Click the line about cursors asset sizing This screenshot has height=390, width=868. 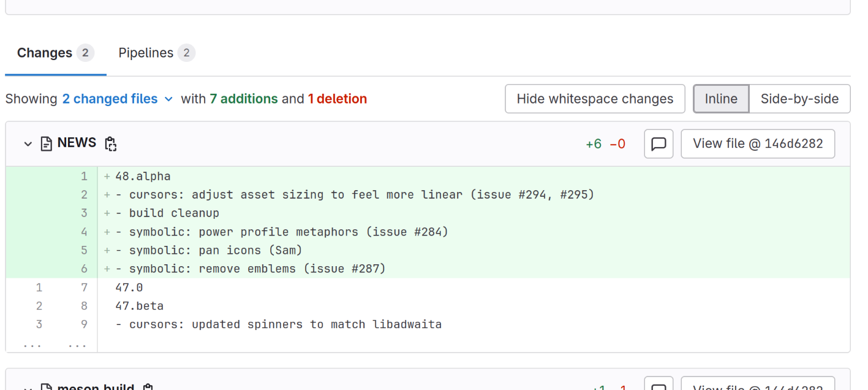point(355,195)
